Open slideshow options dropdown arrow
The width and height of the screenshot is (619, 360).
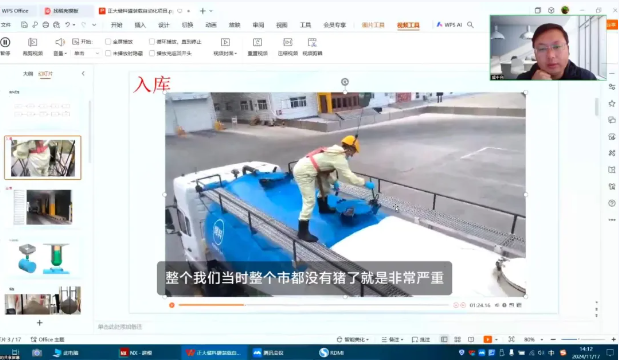coord(496,339)
